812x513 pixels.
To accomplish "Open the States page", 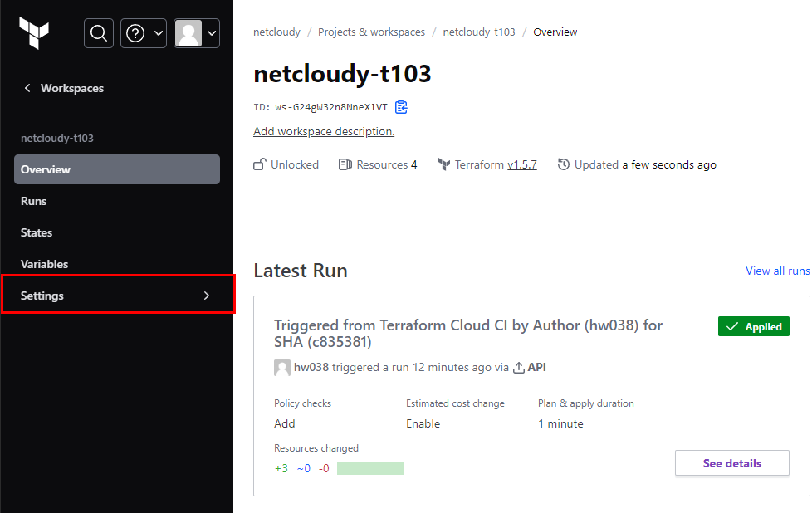I will coord(37,232).
